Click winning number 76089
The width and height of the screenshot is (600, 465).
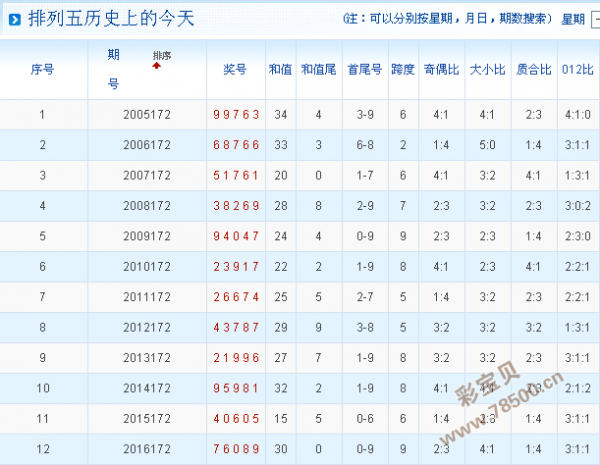[x=236, y=449]
